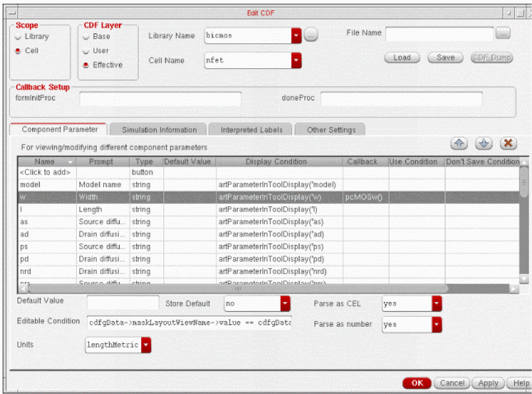Click the Apply button
Viewport: 532px width, 394px height.
488,383
